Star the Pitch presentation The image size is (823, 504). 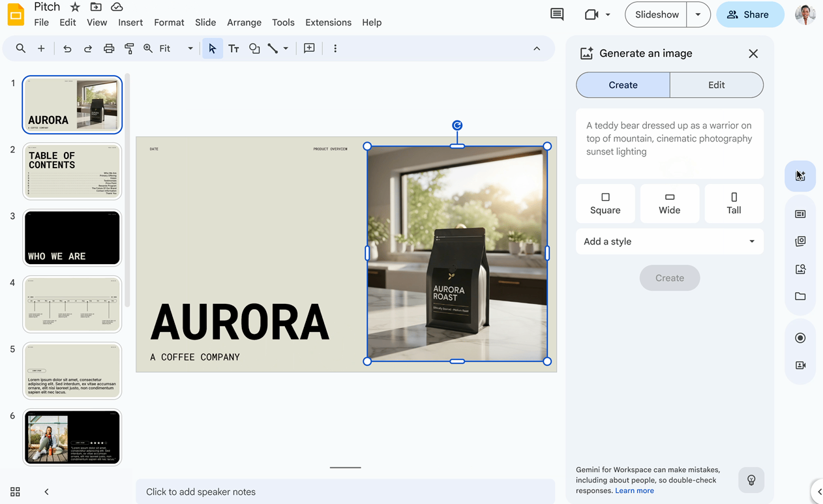point(75,7)
